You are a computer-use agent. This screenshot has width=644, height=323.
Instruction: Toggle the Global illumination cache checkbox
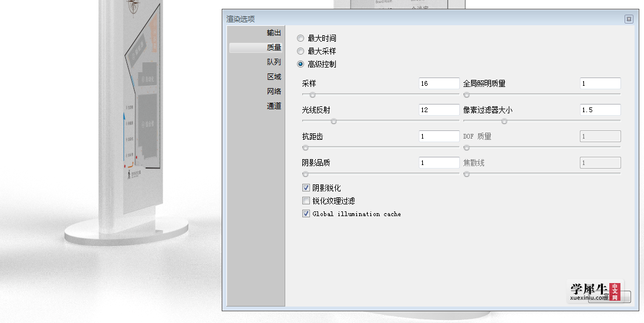[x=306, y=214]
